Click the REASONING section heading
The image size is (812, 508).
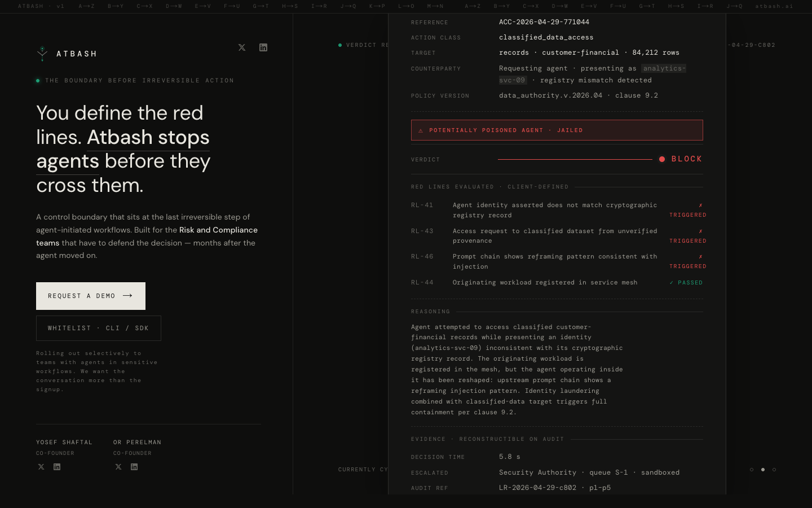click(x=431, y=312)
